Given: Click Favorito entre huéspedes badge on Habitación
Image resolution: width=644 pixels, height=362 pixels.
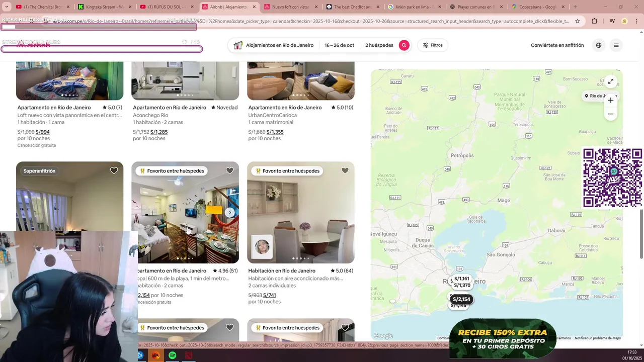Looking at the screenshot, I should point(286,171).
